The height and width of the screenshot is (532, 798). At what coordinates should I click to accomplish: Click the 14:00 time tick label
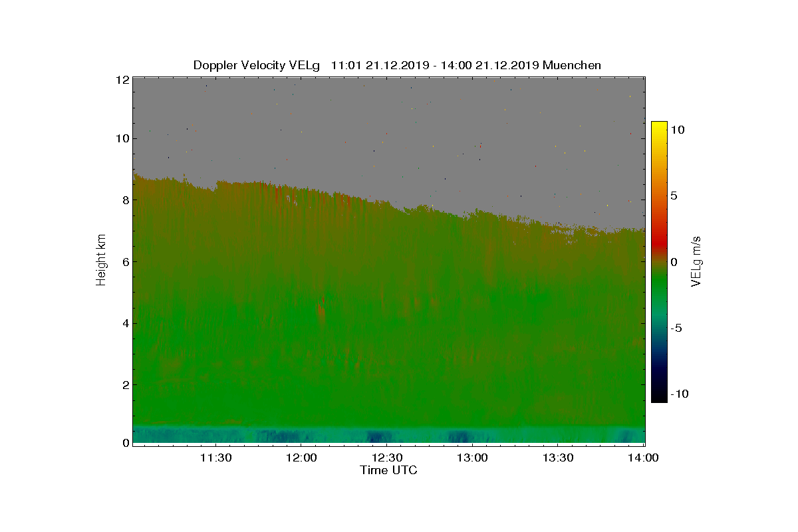coord(644,458)
